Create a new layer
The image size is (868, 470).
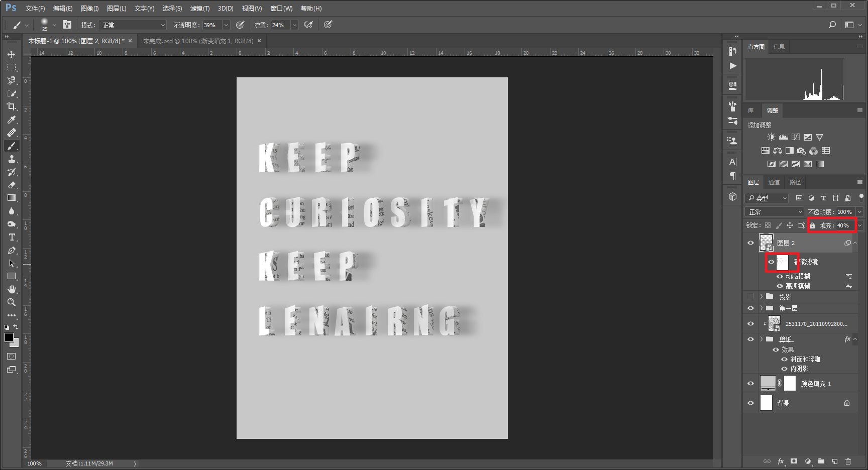(834, 461)
